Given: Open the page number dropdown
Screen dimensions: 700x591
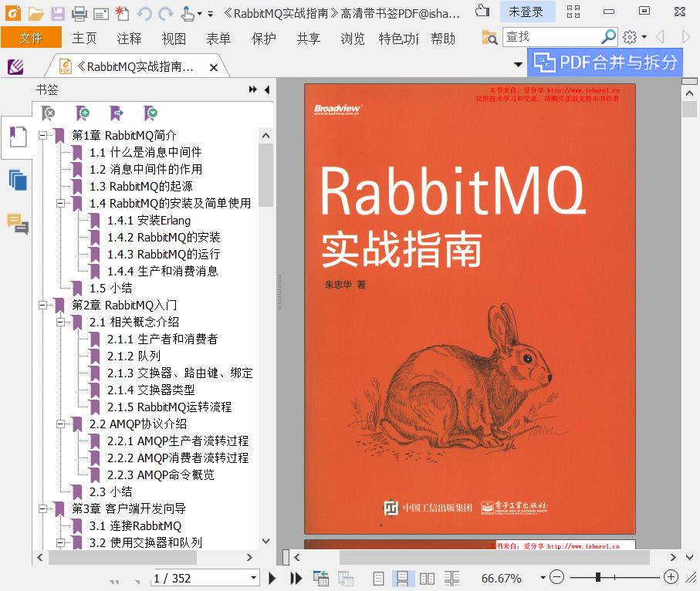Looking at the screenshot, I should click(254, 578).
